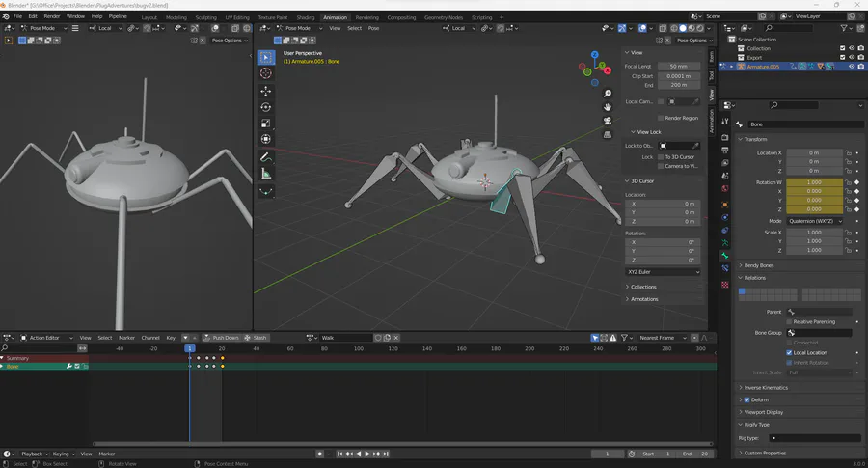Click the camera view icon in viewport
868x468 pixels.
(608, 121)
